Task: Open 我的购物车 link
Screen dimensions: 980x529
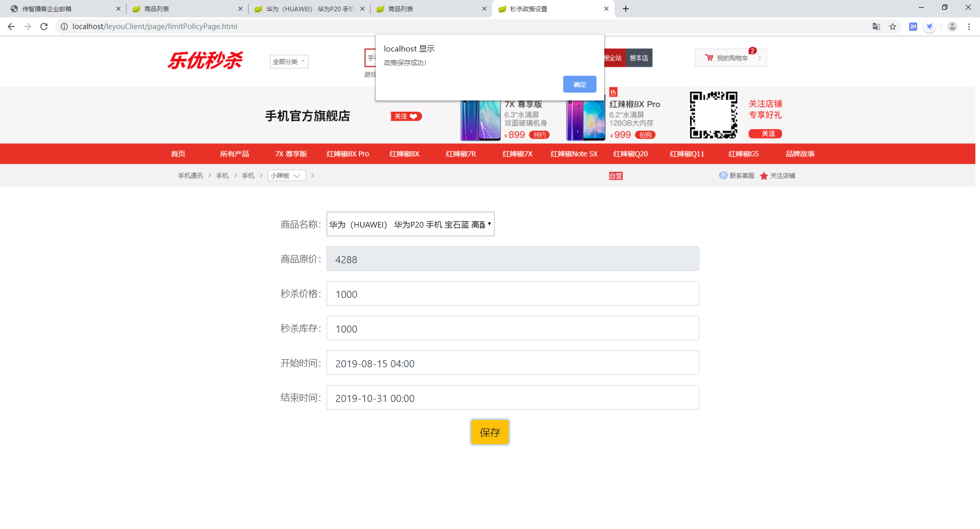Action: [732, 58]
